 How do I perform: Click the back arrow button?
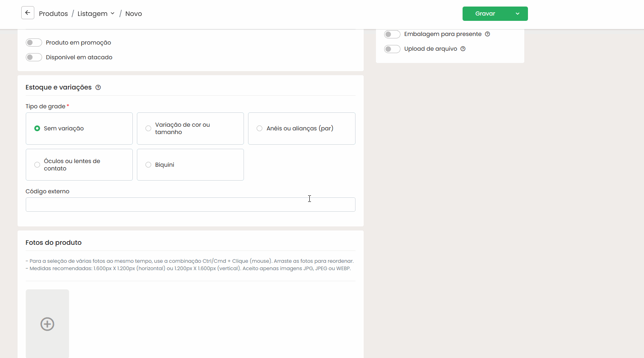27,13
